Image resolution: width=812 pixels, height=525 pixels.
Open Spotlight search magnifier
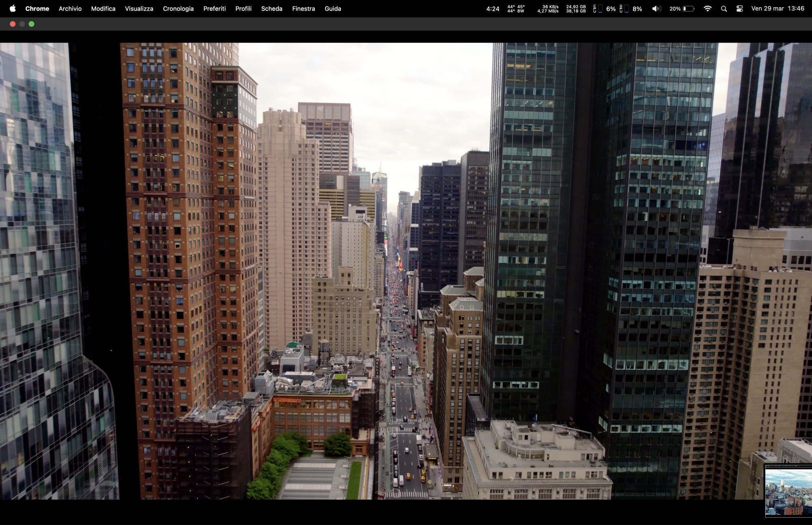(x=723, y=9)
